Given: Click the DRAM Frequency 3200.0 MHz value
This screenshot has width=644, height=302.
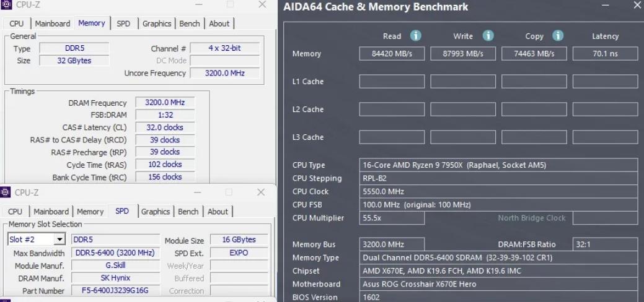Looking at the screenshot, I should click(x=164, y=103).
